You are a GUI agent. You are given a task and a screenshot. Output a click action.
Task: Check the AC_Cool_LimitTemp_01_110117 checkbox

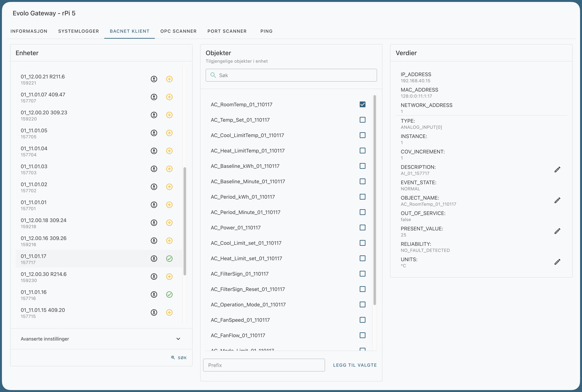tap(362, 135)
